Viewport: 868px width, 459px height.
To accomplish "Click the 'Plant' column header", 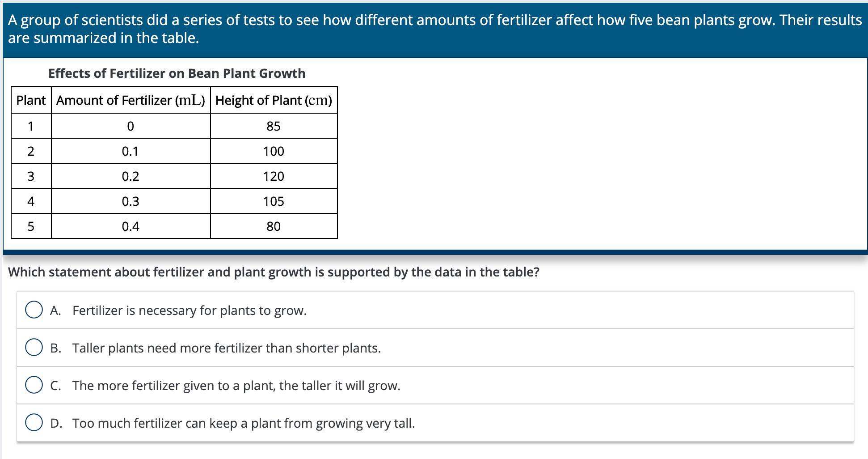I will pos(31,100).
